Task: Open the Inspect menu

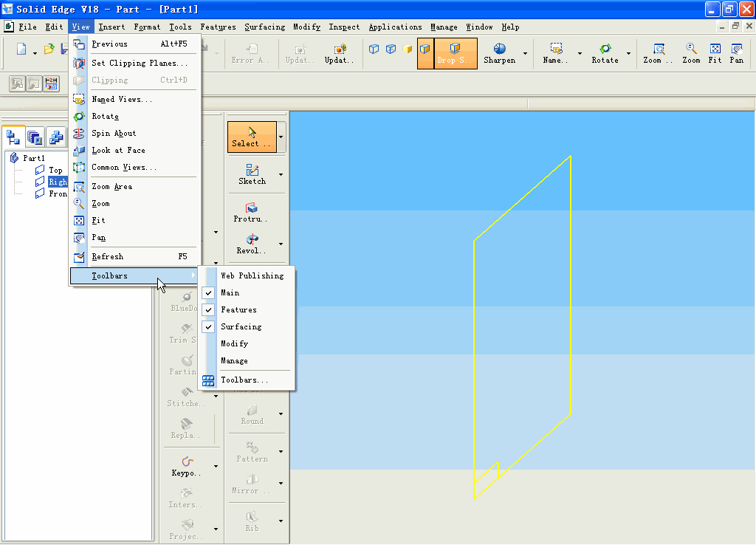Action: pos(344,27)
